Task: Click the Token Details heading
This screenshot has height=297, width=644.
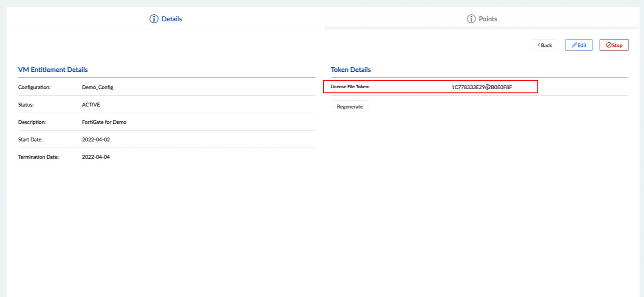Action: pyautogui.click(x=351, y=69)
